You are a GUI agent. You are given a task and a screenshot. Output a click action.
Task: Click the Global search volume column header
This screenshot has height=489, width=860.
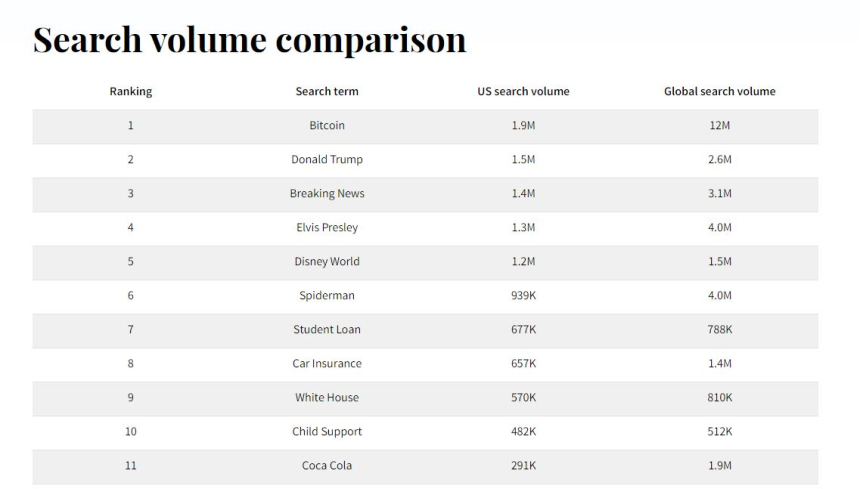click(719, 91)
